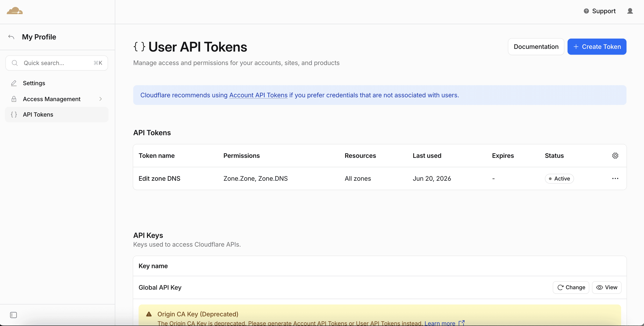Screen dimensions: 644x326
Task: Open the Documentation button
Action: tap(536, 46)
